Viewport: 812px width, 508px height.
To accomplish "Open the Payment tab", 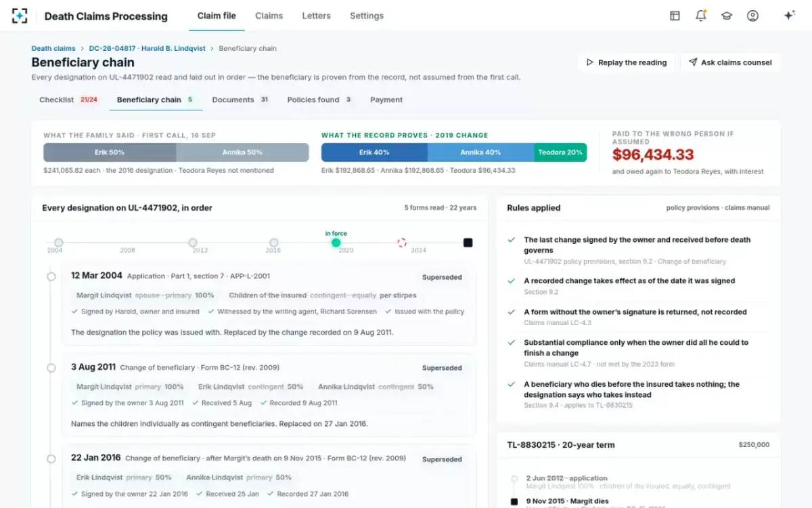I will (x=386, y=100).
